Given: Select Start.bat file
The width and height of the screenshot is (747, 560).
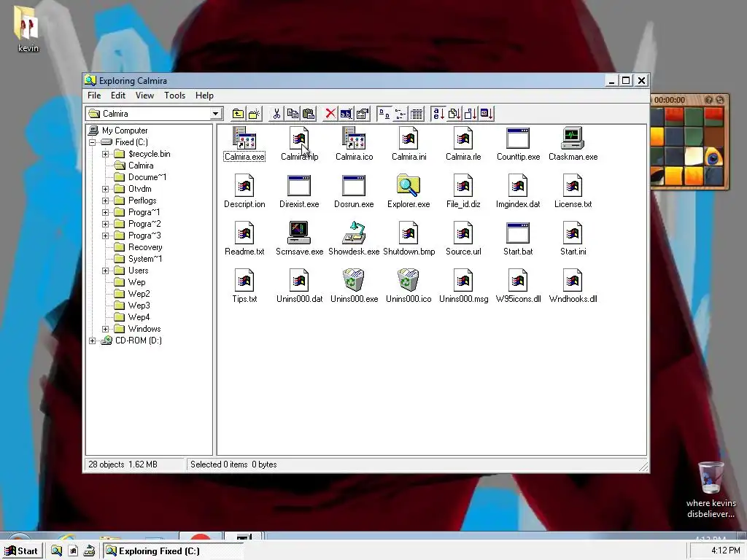Looking at the screenshot, I should click(518, 238).
